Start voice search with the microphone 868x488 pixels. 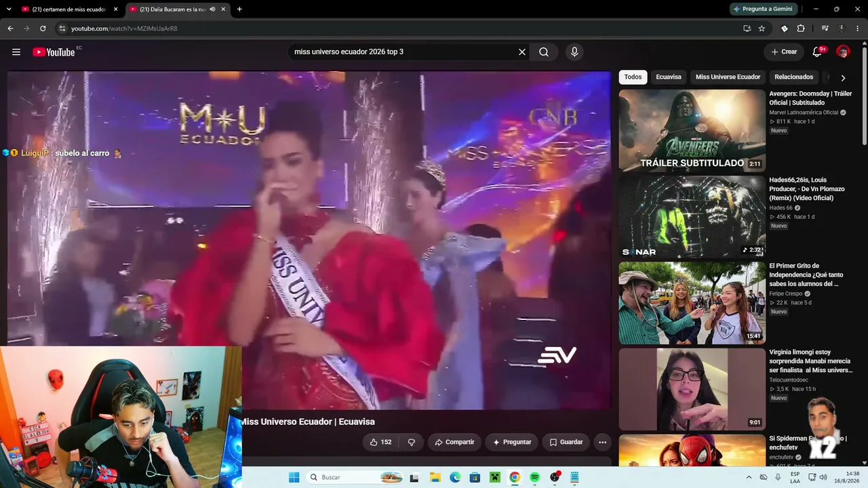[574, 52]
